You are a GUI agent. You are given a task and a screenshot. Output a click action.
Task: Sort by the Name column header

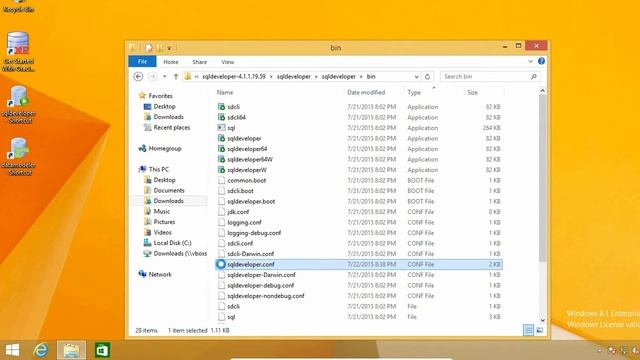point(225,93)
